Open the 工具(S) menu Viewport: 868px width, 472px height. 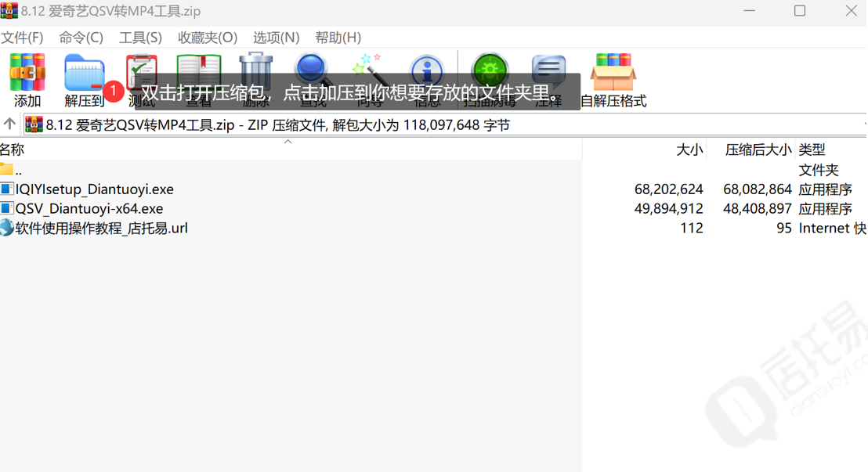(140, 38)
